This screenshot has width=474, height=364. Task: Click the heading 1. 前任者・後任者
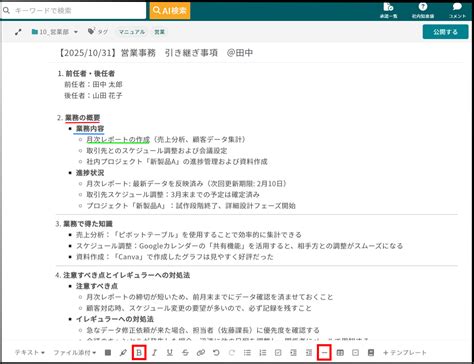[86, 74]
